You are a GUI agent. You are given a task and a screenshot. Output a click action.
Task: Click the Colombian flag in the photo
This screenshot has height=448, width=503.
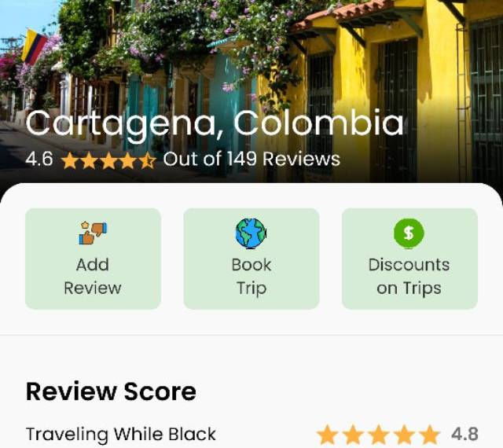coord(35,47)
